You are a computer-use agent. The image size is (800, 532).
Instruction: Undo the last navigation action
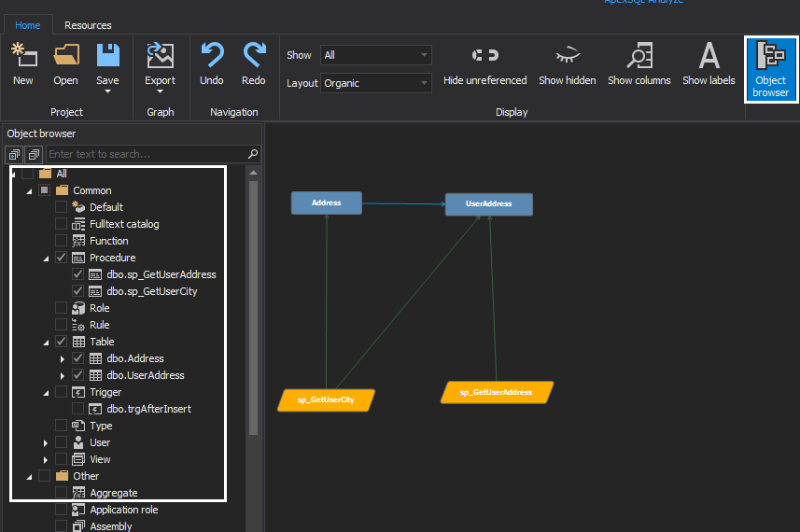(x=212, y=57)
